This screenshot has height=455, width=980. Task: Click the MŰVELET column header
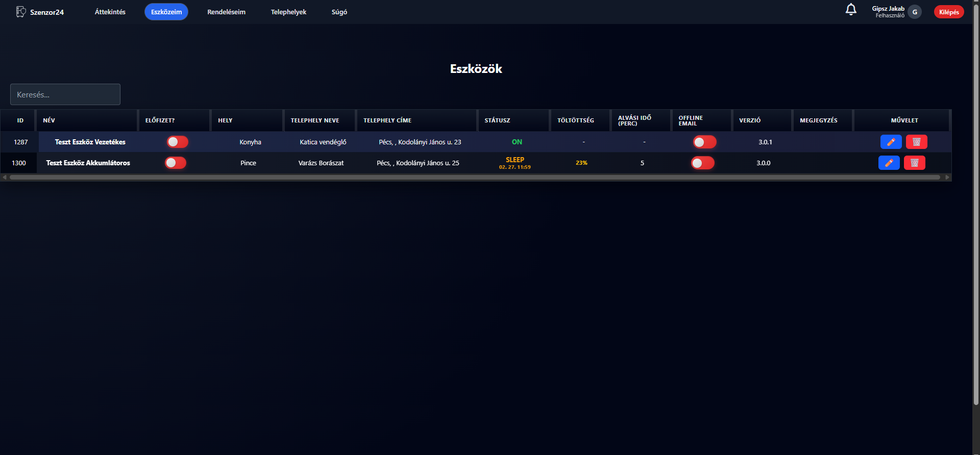click(x=901, y=120)
